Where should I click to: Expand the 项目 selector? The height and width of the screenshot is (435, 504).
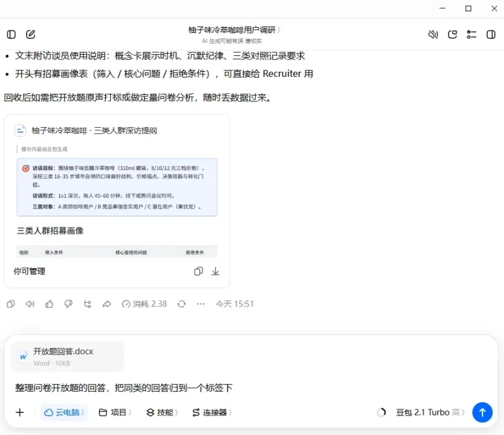tap(115, 412)
